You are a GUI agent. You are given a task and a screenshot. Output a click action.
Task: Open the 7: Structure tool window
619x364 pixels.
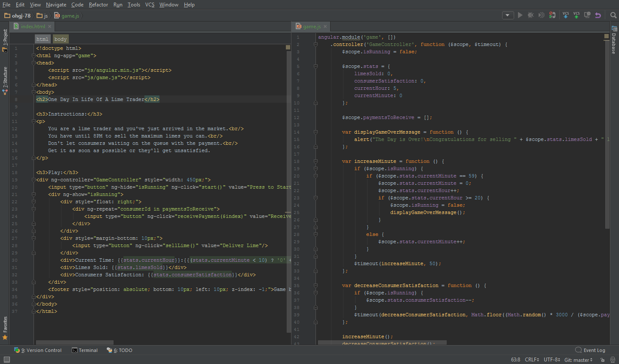5,80
